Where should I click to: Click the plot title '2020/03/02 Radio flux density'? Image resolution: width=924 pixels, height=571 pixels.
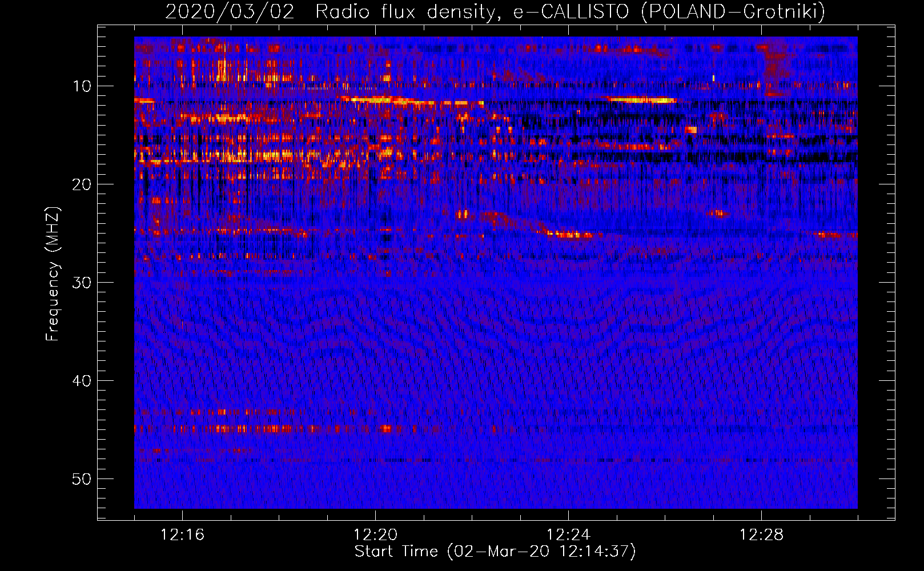[495, 12]
